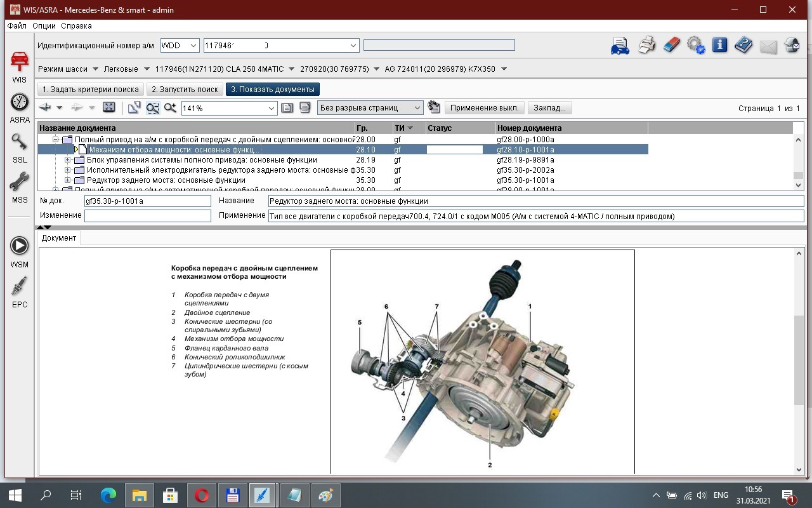The height and width of the screenshot is (508, 812).
Task: Open the Справка menu
Action: (x=76, y=26)
